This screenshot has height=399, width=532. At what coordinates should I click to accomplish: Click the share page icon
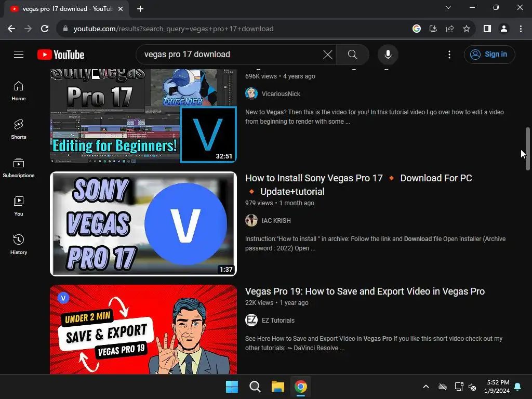[450, 29]
